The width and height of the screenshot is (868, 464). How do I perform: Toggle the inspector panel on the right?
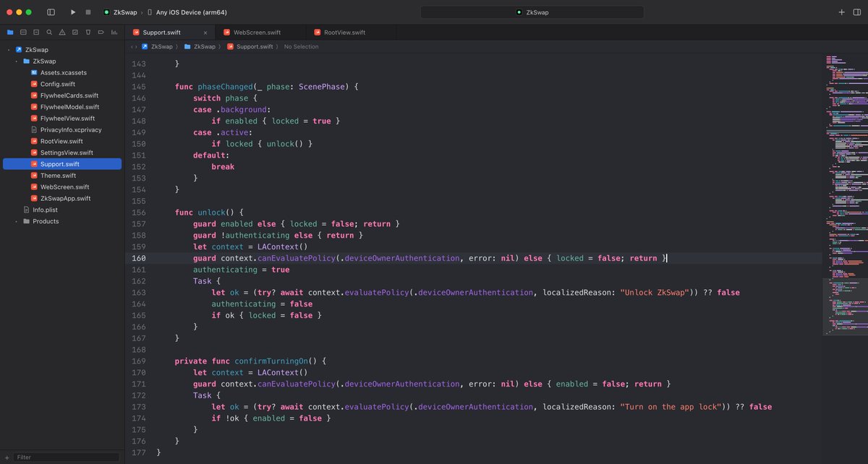click(x=856, y=12)
